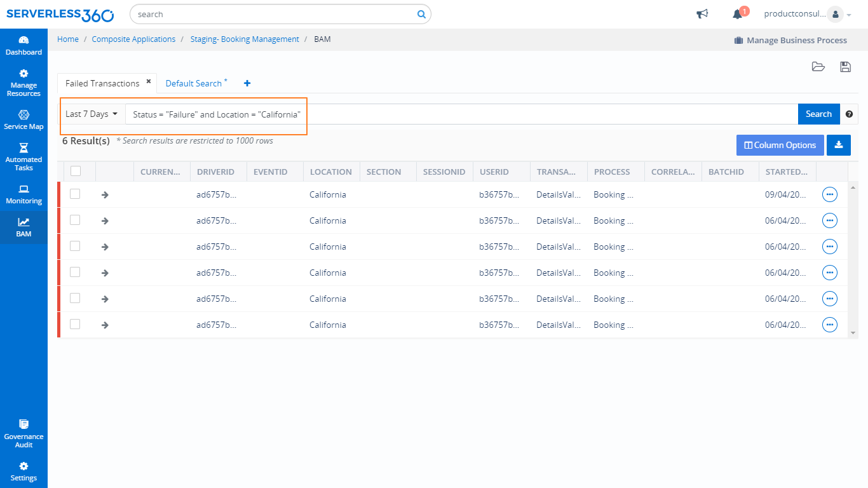Image resolution: width=868 pixels, height=488 pixels.
Task: Tick the select-all header checkbox
Action: click(x=76, y=171)
